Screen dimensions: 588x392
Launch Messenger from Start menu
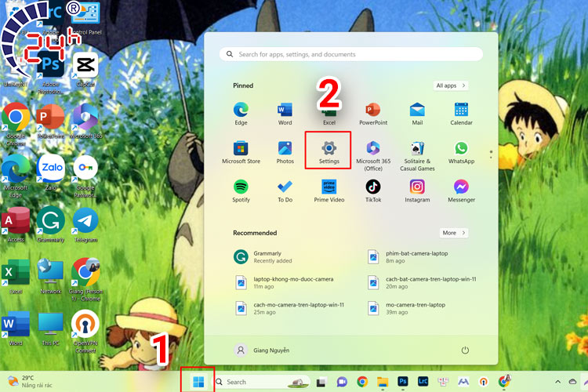point(461,191)
